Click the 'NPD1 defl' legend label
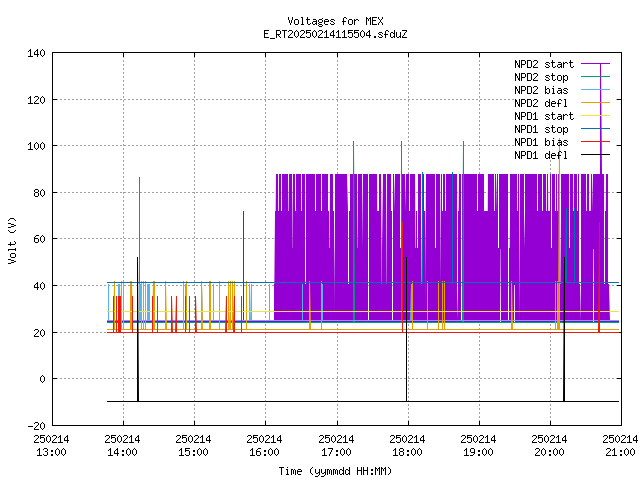The height and width of the screenshot is (480, 640). coord(541,156)
